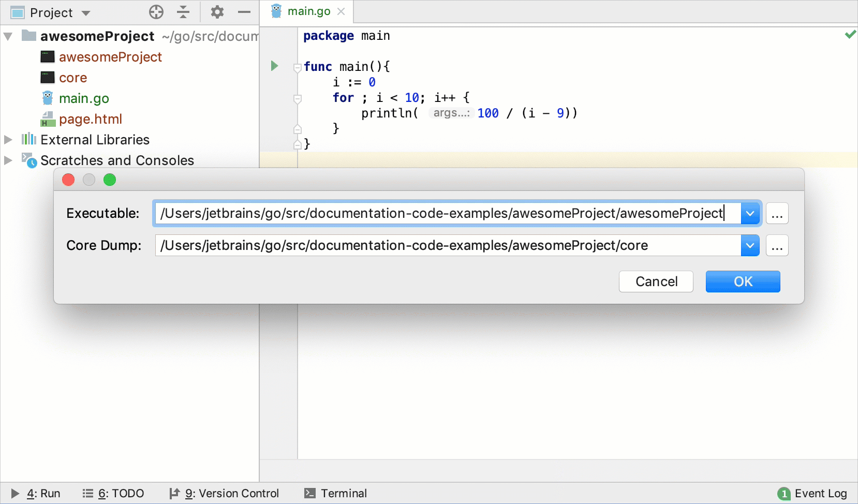Open the Core Dump path dropdown
Screen dimensions: 858x504
click(x=750, y=245)
